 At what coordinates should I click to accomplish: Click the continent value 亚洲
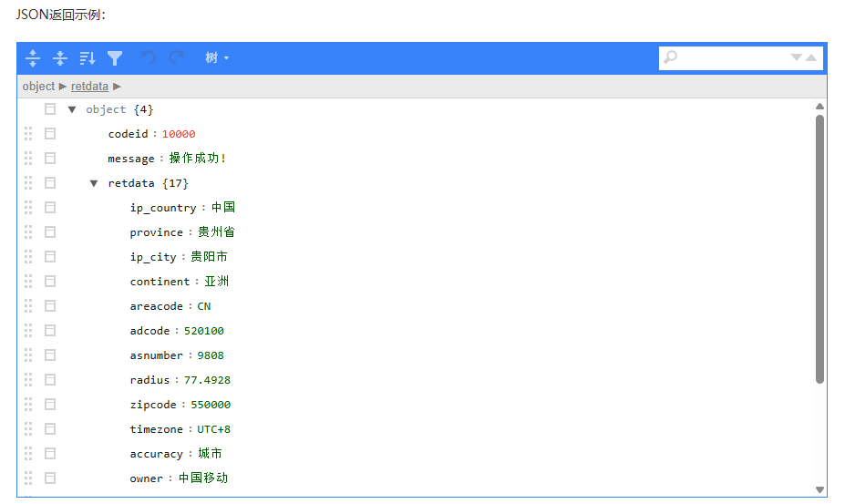point(217,282)
